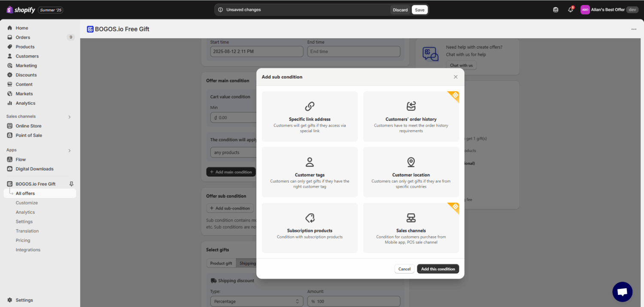Click the Point of Sale icon
Screen dimensions: 644x307
(10, 135)
